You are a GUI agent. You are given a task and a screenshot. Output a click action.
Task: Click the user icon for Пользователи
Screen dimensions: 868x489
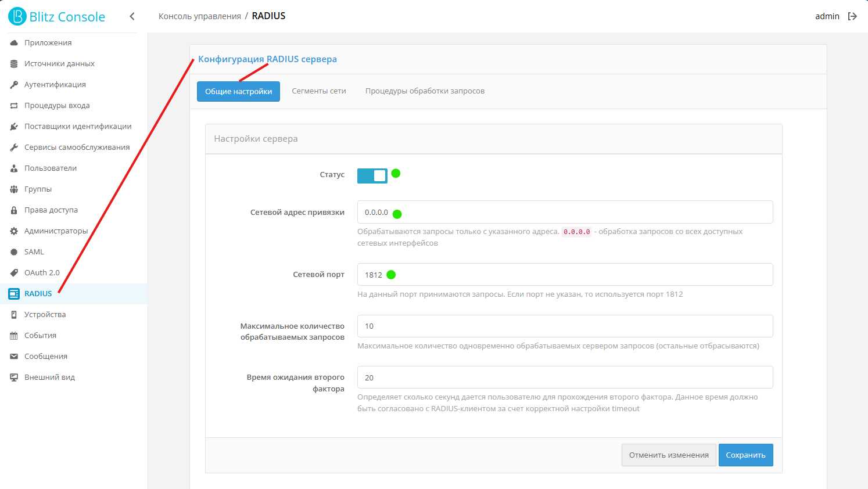(14, 168)
